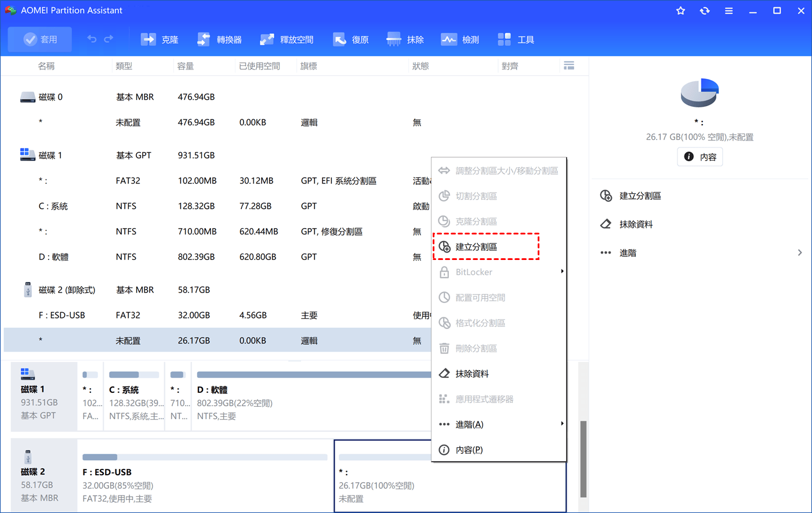Click the 內容 button in right panel
This screenshot has width=812, height=513.
pyautogui.click(x=699, y=157)
